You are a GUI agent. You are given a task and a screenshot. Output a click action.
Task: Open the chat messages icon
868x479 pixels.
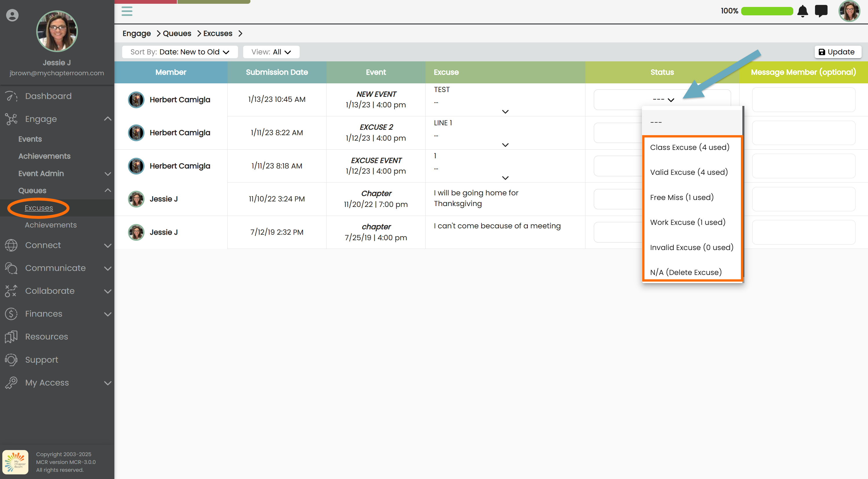click(x=821, y=11)
